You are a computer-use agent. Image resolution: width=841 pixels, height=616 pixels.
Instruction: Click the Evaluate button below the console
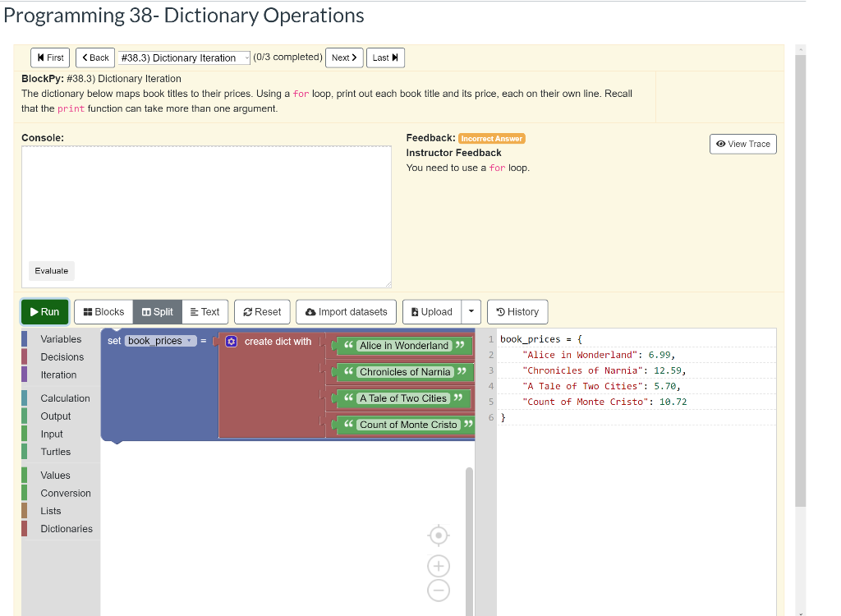coord(51,270)
